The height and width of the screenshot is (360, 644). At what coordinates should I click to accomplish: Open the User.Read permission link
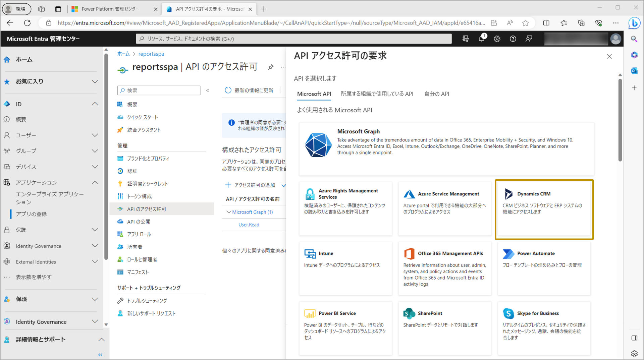[249, 225]
